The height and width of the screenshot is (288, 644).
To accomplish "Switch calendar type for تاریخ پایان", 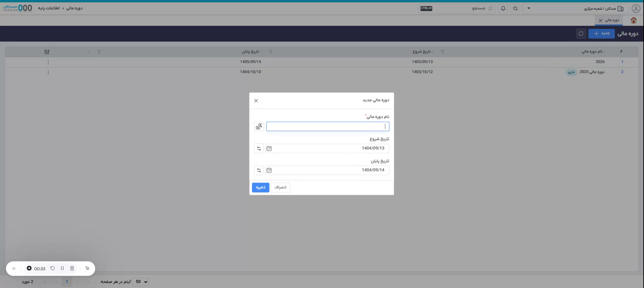I will [259, 170].
